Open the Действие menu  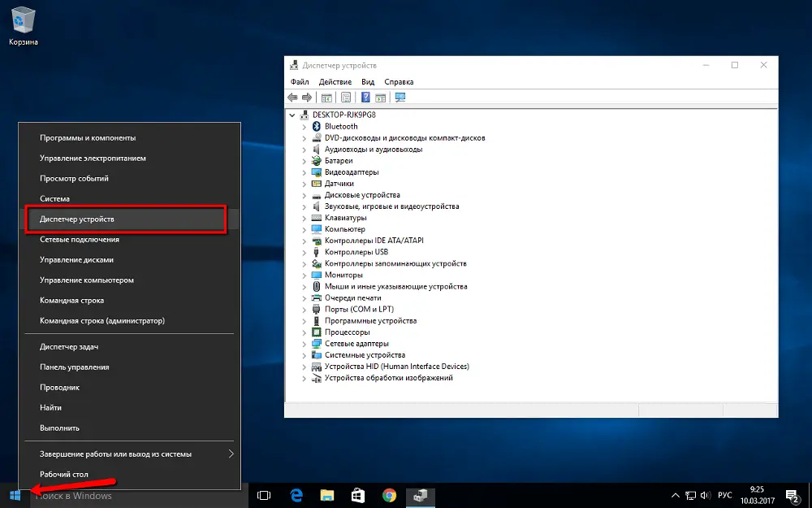coord(335,82)
